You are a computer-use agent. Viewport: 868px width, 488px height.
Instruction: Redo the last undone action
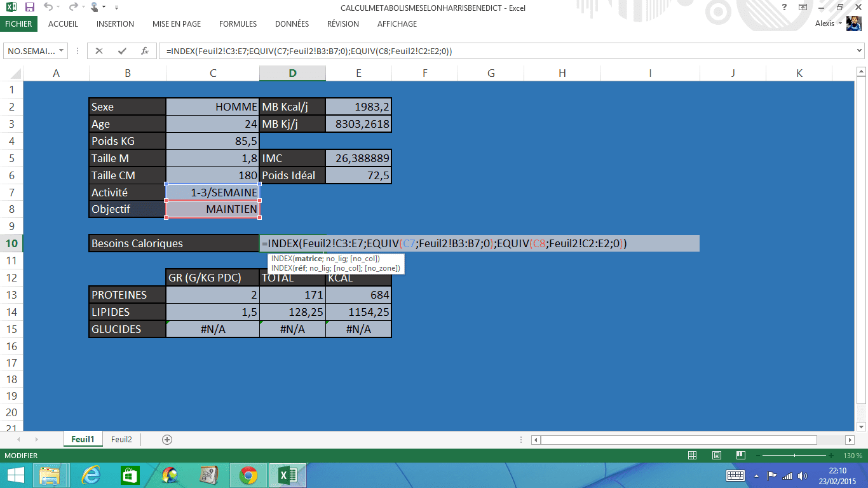pos(73,8)
